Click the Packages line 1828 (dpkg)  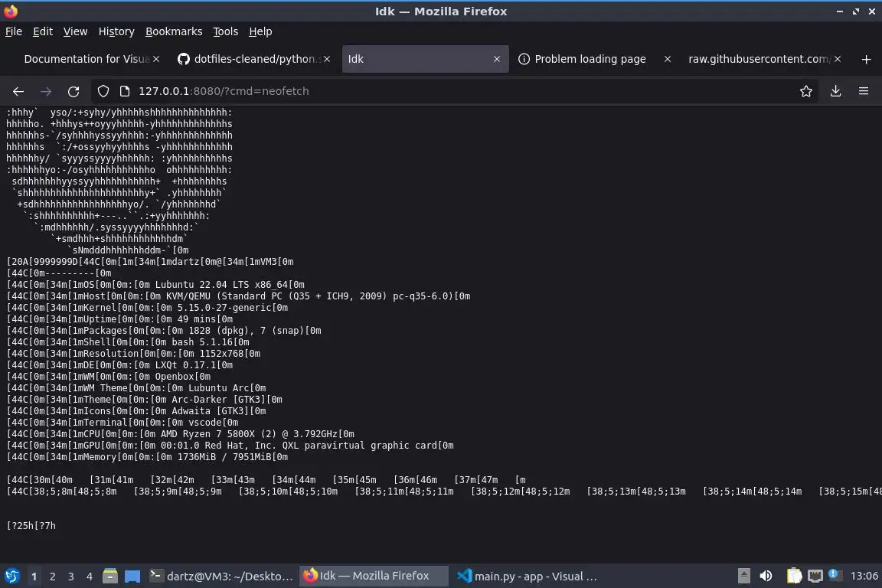coord(165,331)
